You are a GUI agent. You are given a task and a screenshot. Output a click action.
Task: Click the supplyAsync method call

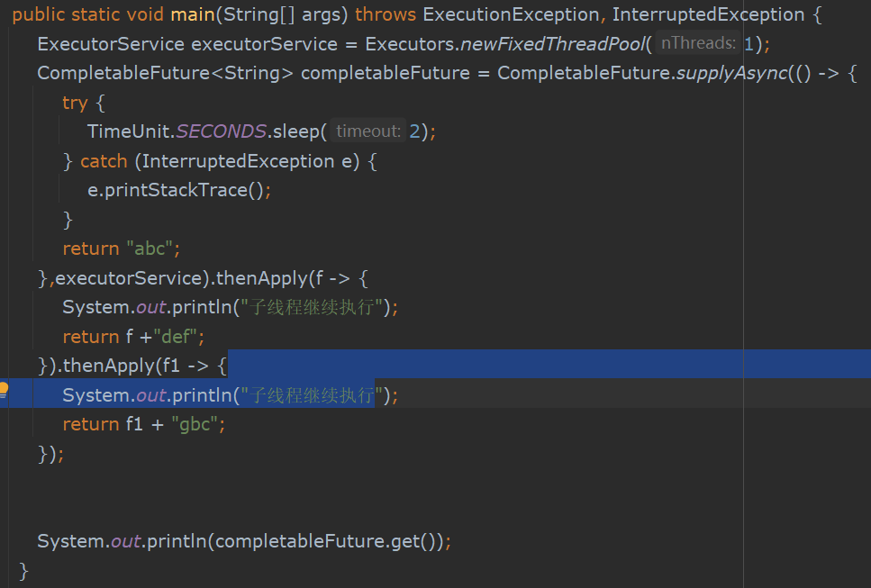pyautogui.click(x=732, y=73)
